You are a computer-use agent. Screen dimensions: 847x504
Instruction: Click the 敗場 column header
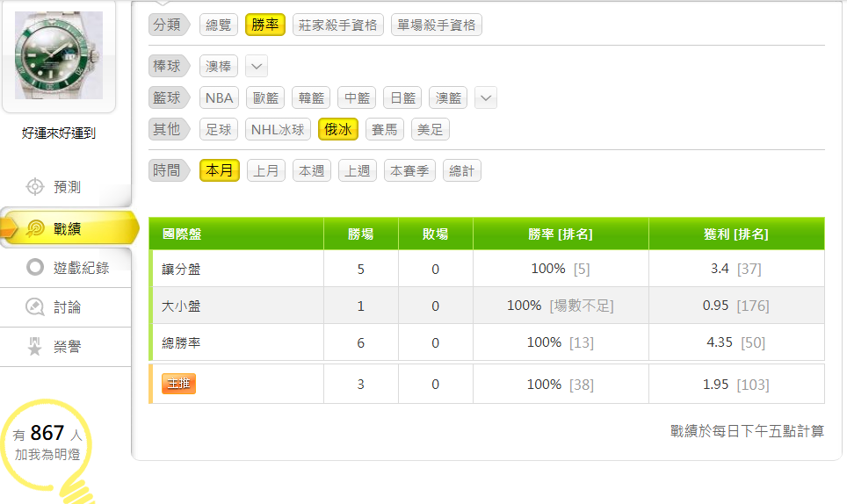[436, 234]
